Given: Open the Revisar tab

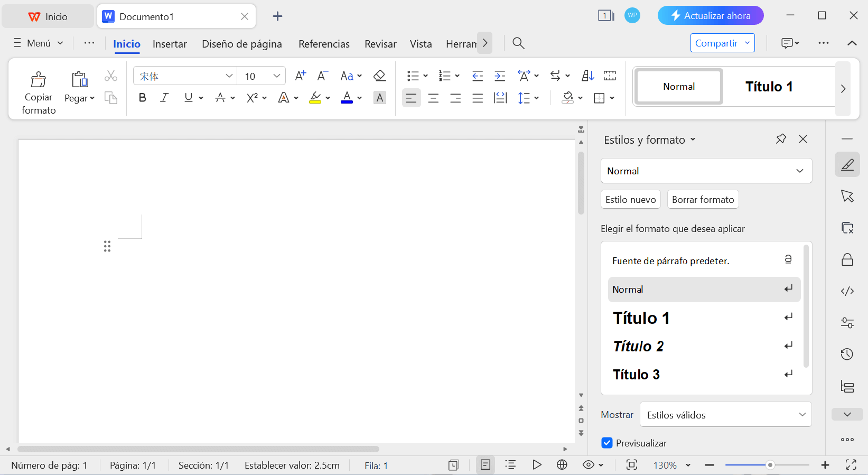Looking at the screenshot, I should pos(380,44).
